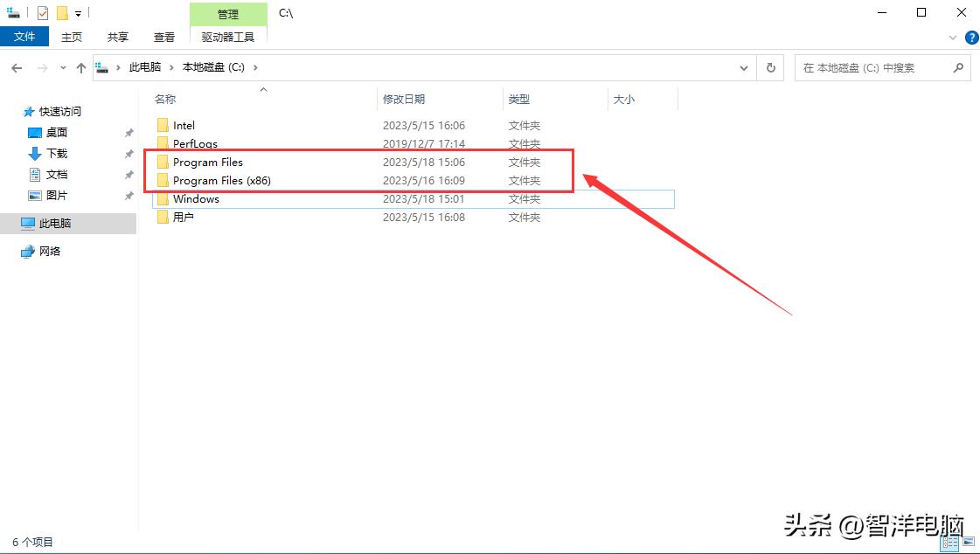Open the Quick Access Toolbar customize dropdown
Screen dimensions: 980x554
[x=78, y=12]
